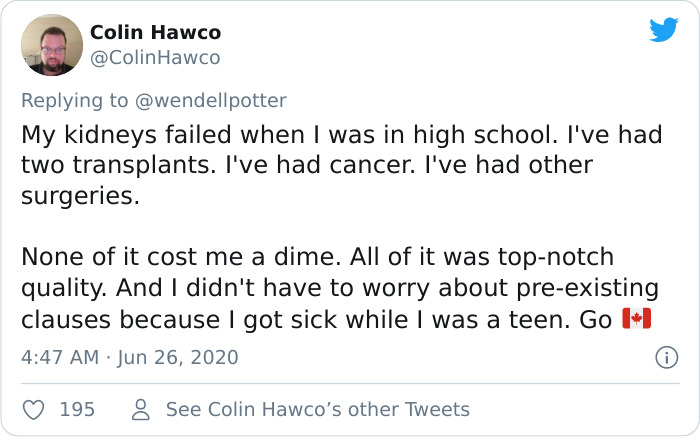
Task: Open the info icon beside the timestamp
Action: point(661,357)
